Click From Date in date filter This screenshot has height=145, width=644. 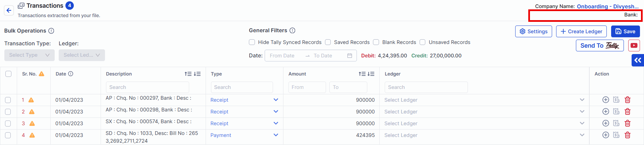click(282, 56)
